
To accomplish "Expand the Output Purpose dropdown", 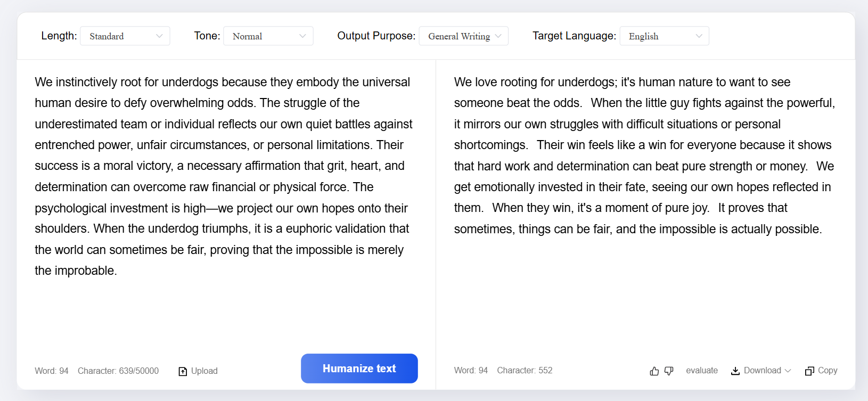I will pos(463,36).
